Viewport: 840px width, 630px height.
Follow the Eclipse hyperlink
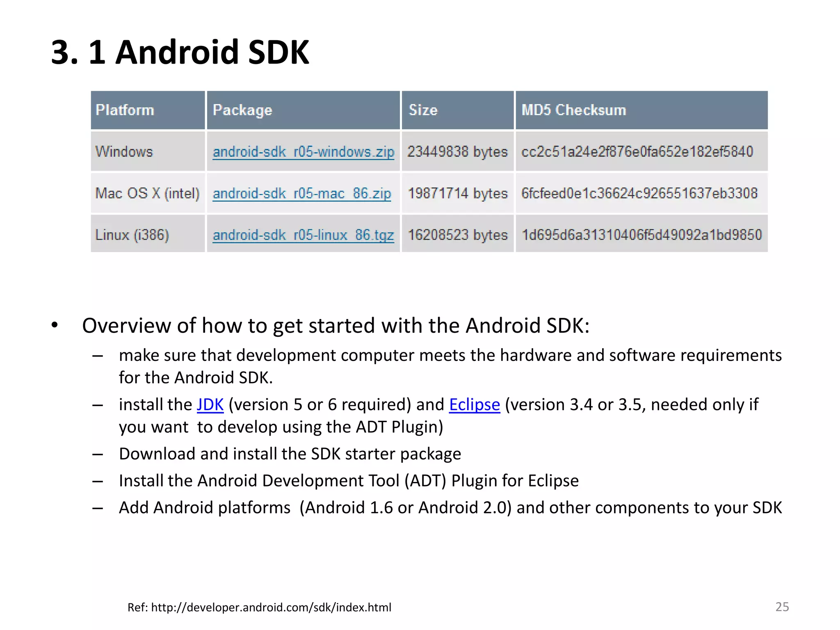coord(475,405)
